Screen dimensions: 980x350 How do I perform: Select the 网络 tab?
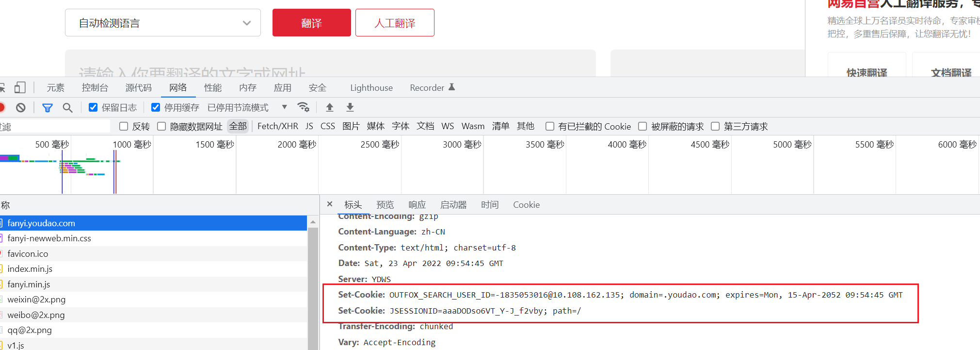[x=178, y=87]
